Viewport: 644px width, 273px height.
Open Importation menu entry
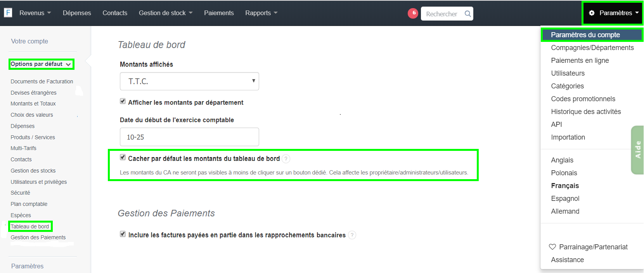pyautogui.click(x=568, y=137)
